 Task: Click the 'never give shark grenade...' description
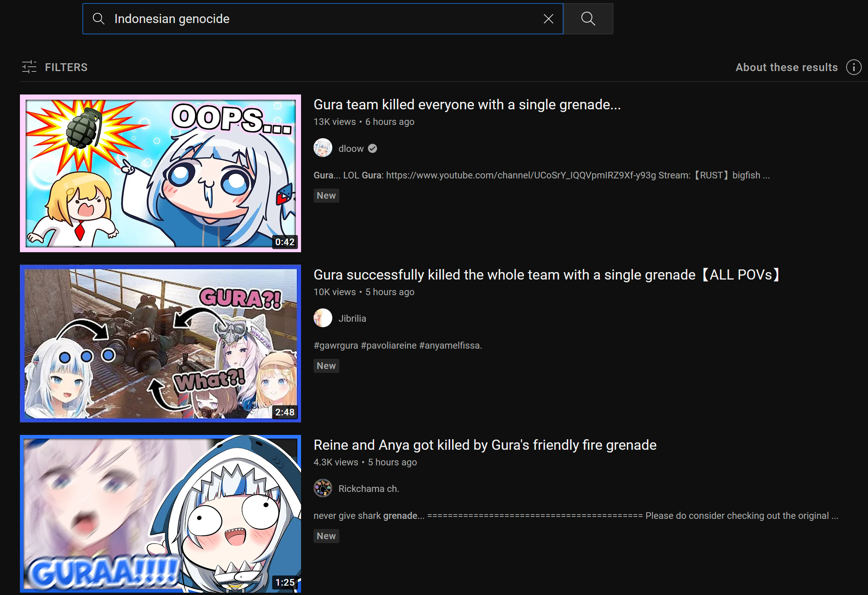click(x=576, y=516)
